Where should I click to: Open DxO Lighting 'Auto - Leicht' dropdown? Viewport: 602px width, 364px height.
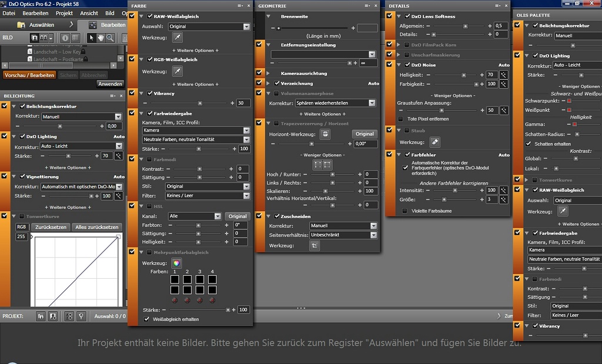pyautogui.click(x=81, y=146)
